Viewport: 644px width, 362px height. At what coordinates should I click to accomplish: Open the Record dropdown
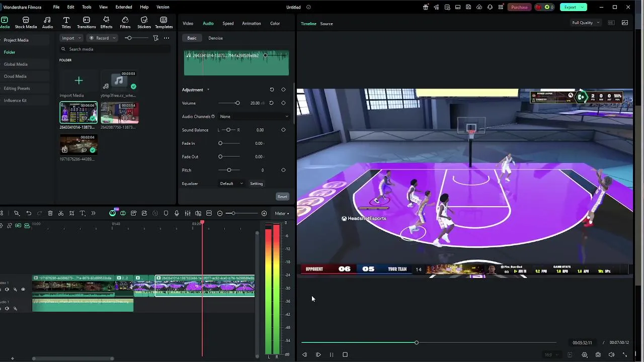point(102,38)
